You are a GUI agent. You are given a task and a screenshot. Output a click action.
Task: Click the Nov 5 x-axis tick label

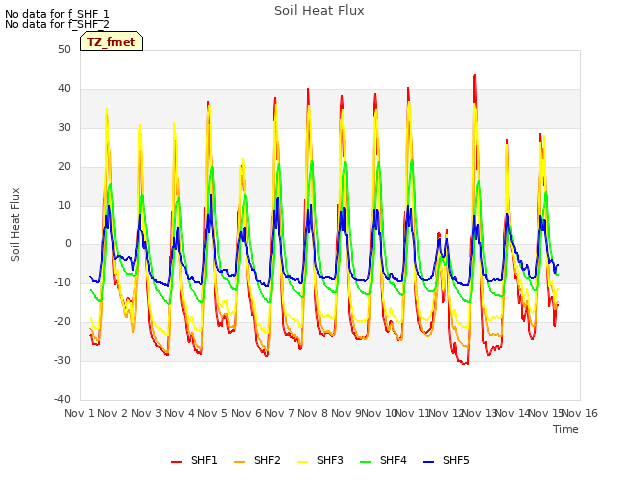pyautogui.click(x=212, y=413)
